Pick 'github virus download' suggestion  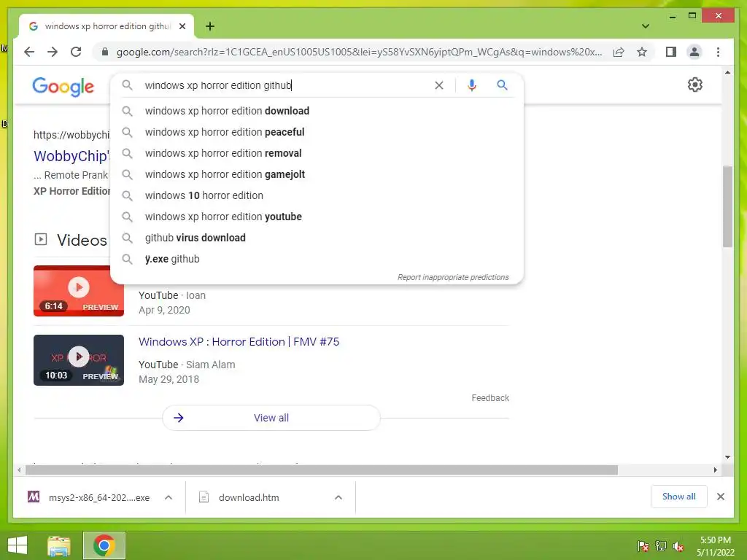click(x=317, y=238)
